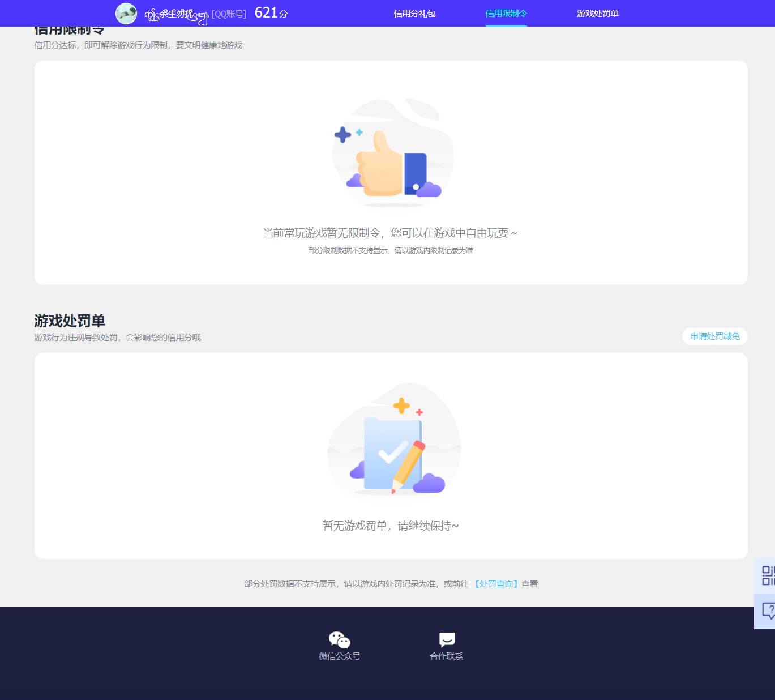
Task: Click the 微信公众号 WeChat icon
Action: pos(340,639)
